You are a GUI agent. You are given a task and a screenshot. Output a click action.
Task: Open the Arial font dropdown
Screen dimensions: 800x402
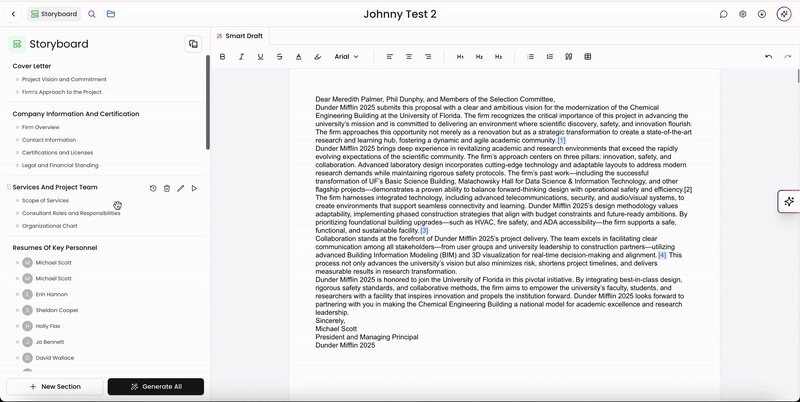click(x=346, y=57)
